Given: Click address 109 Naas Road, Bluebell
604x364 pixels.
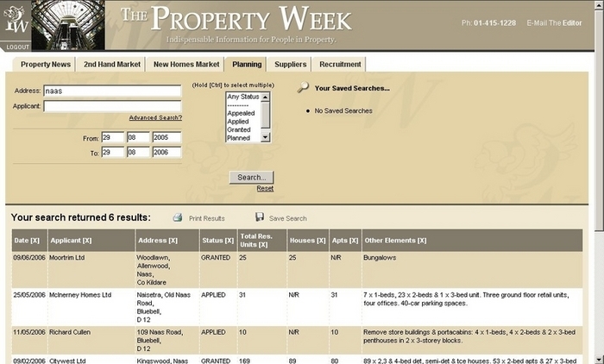Looking at the screenshot, I should (160, 341).
